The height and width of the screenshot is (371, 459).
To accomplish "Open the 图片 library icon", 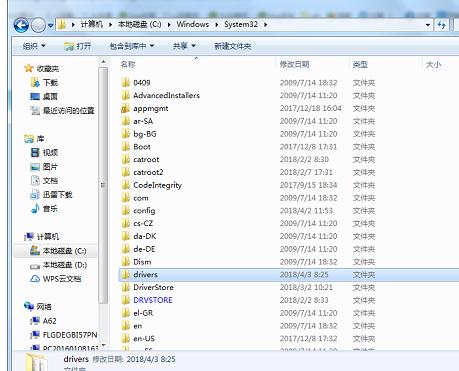I will 35,167.
